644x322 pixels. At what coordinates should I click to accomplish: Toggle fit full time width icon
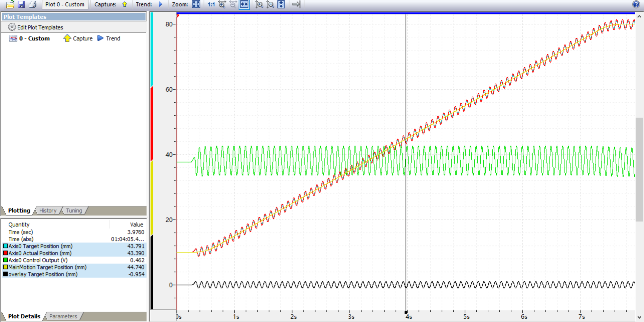click(244, 4)
